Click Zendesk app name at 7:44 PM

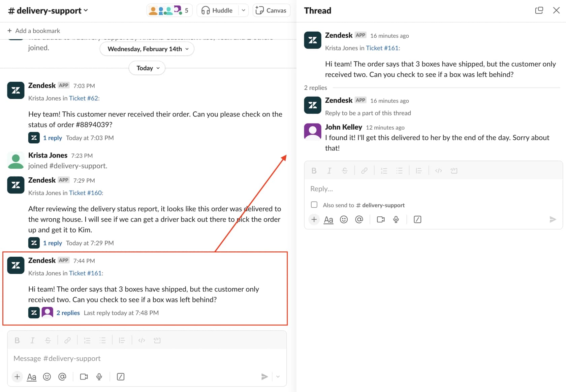point(42,260)
